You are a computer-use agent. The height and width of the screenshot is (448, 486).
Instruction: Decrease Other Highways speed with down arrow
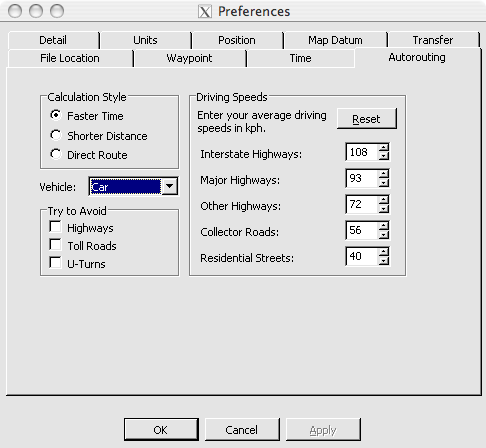click(384, 208)
